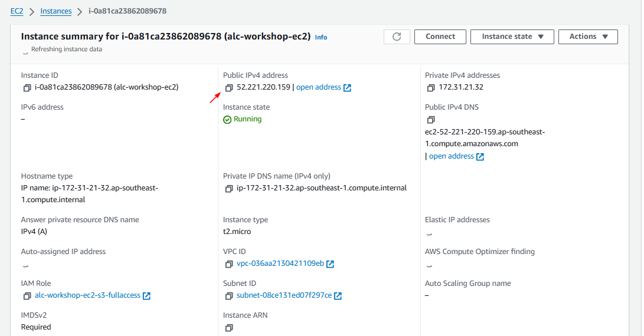Copy the Private IPv4 address
This screenshot has height=336, width=644.
point(430,88)
